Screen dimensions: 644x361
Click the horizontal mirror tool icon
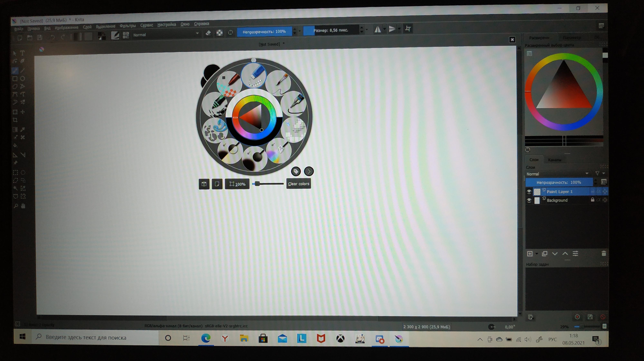click(378, 29)
